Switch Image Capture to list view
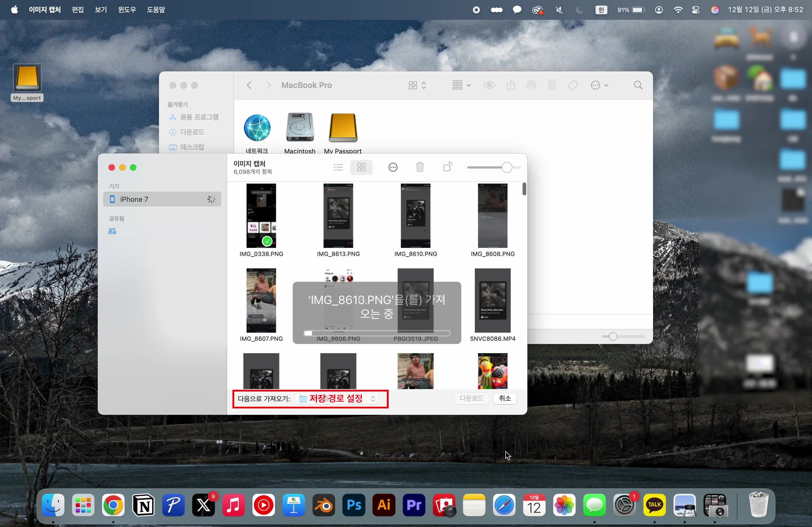This screenshot has width=812, height=527. pyautogui.click(x=338, y=167)
